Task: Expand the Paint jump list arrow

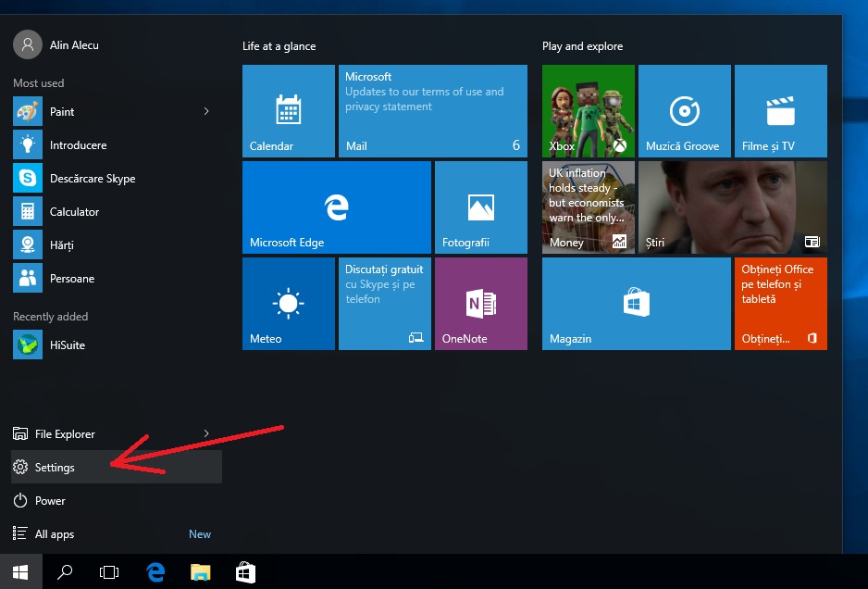Action: (x=206, y=111)
